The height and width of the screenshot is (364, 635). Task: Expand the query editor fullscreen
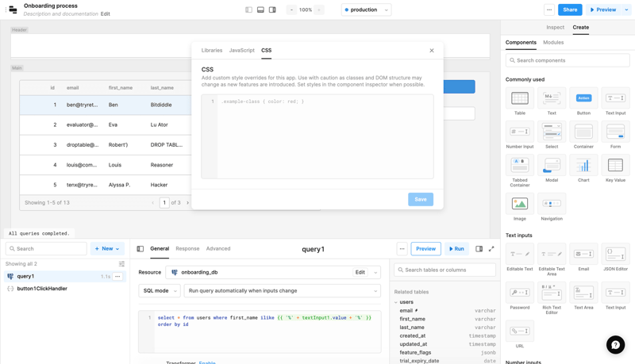491,249
